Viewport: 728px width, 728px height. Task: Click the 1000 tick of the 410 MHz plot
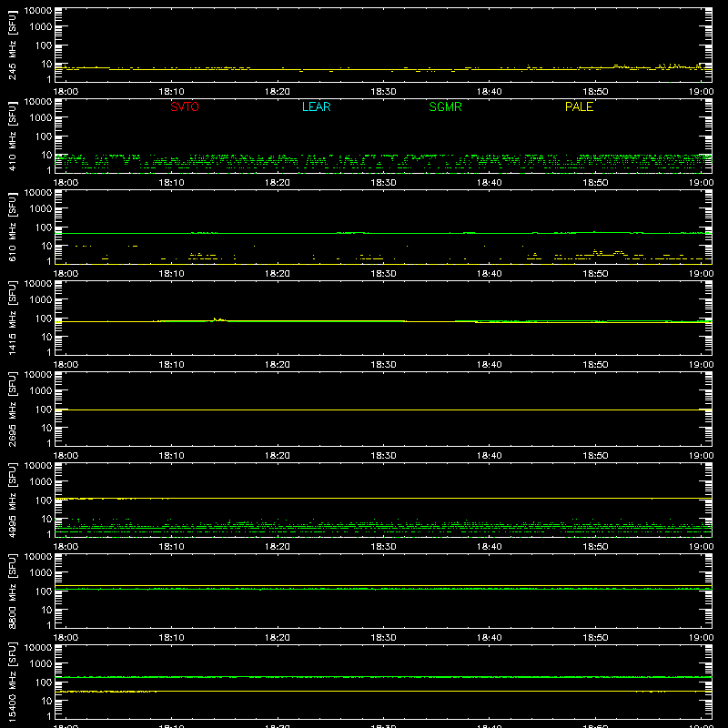pos(41,118)
